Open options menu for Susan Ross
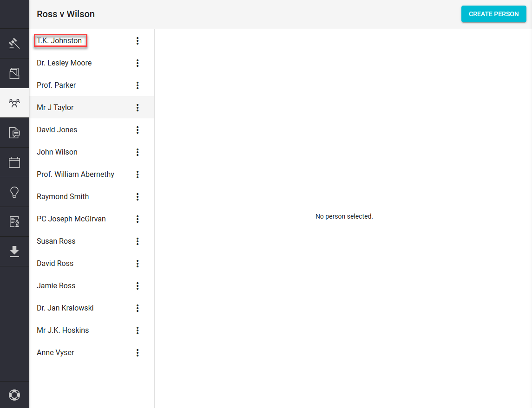Screen dimensions: 532x408 click(138, 241)
